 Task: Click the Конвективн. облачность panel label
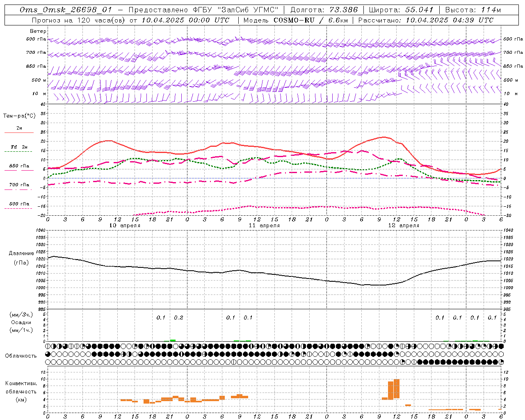click(x=21, y=387)
